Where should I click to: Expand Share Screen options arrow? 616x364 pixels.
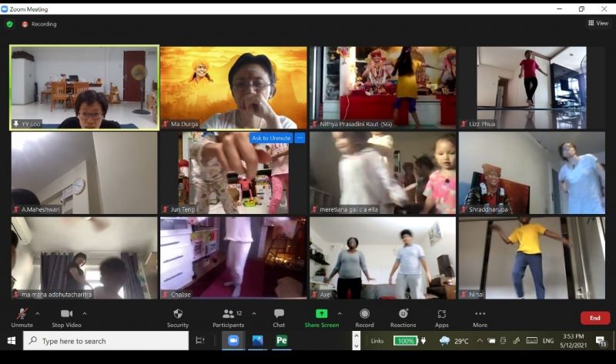click(x=340, y=313)
